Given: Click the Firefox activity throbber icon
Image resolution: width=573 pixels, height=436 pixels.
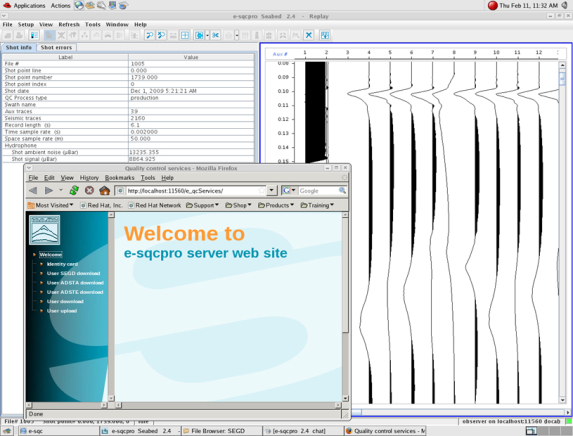Looking at the screenshot, I should pos(344,178).
